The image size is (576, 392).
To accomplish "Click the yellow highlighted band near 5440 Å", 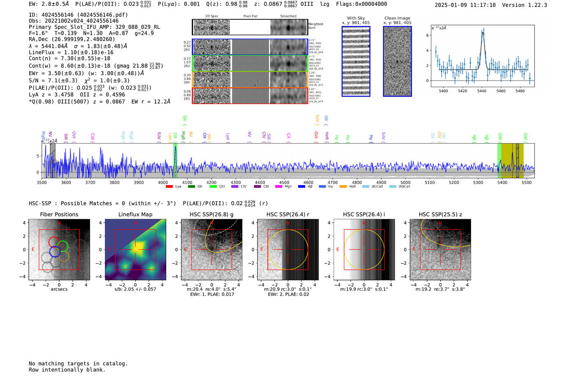I will click(512, 161).
